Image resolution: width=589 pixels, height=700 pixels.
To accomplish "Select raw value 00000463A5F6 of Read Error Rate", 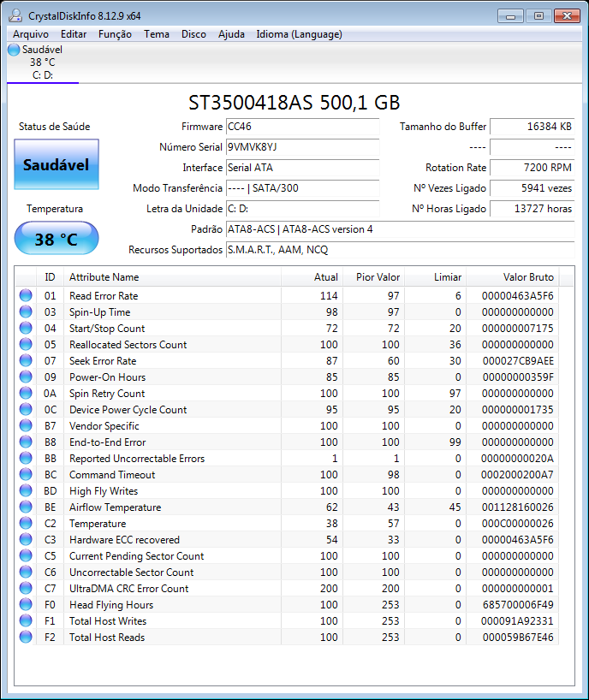I will click(518, 295).
